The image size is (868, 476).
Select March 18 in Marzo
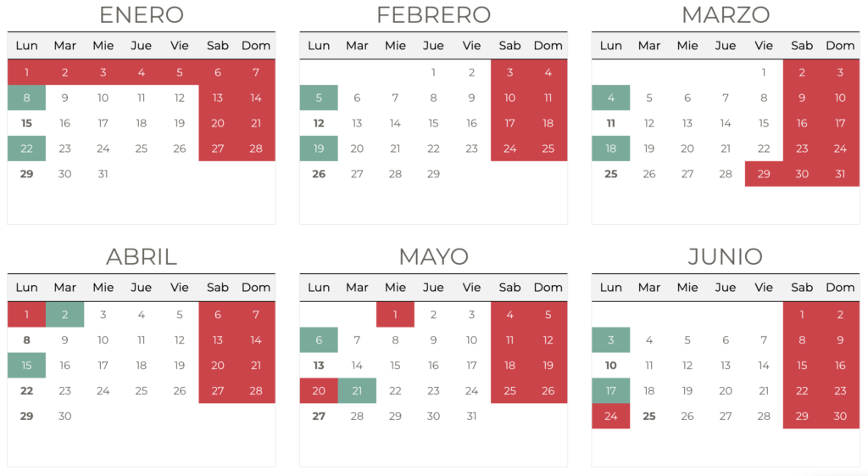coord(610,148)
